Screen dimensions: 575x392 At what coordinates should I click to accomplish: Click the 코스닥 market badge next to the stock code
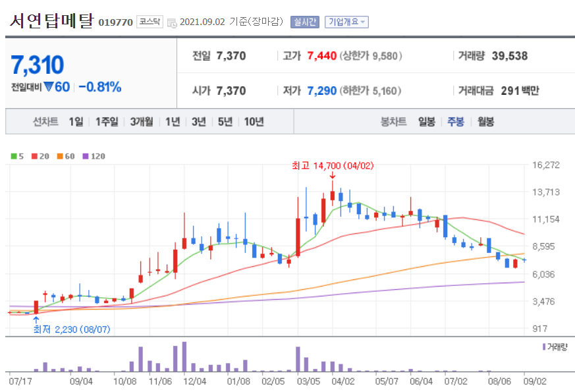[150, 20]
